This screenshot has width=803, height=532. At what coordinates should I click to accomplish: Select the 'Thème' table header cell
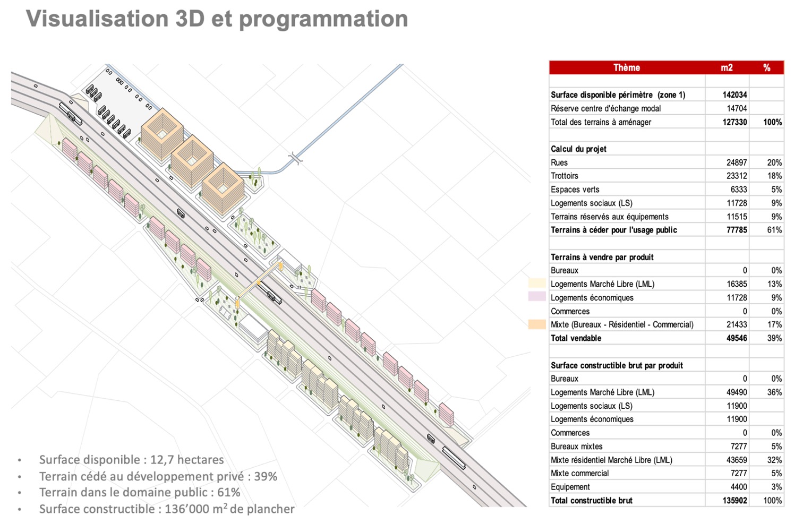(627, 67)
